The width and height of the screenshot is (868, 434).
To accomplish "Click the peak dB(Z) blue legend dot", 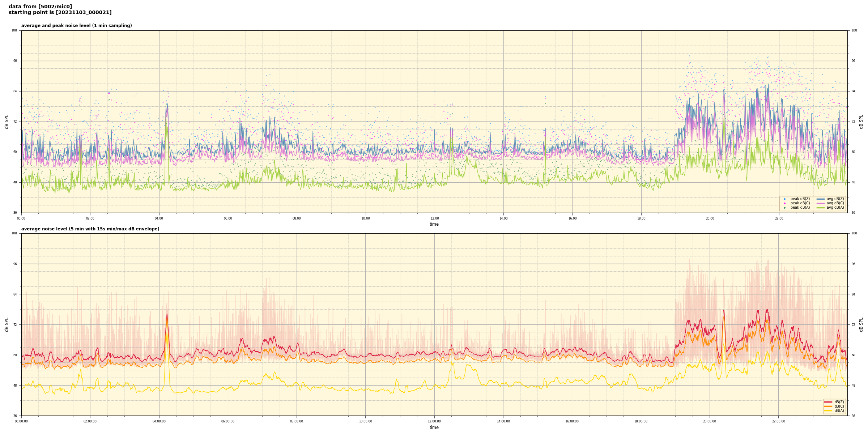I will (784, 199).
